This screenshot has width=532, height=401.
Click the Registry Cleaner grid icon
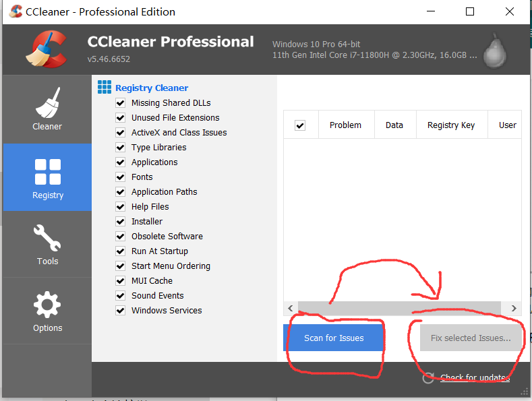pos(105,87)
